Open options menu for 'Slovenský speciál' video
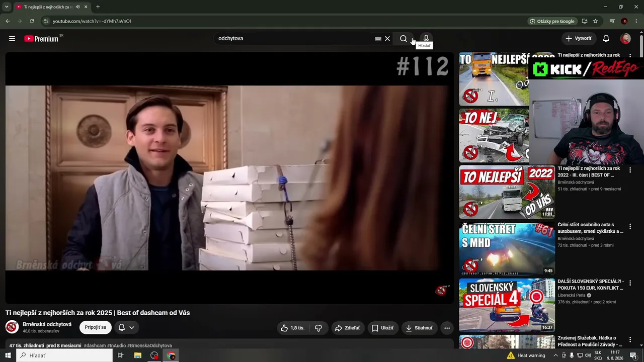644x362 pixels. click(x=630, y=283)
